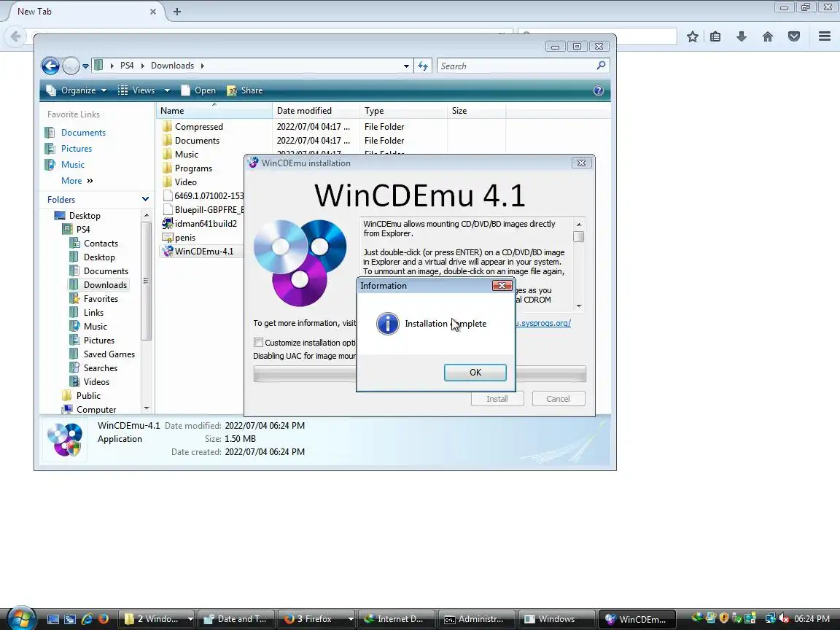Launch Firefox from quick launch
The height and width of the screenshot is (630, 840).
[104, 619]
